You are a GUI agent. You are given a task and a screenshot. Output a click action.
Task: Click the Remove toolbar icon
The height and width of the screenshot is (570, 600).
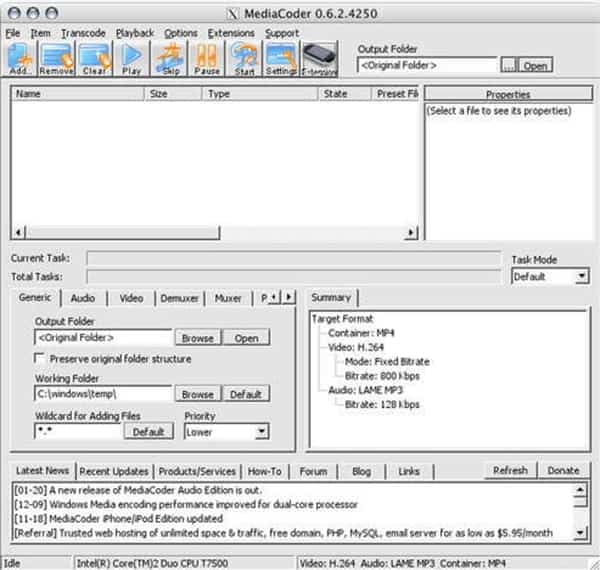[x=56, y=59]
